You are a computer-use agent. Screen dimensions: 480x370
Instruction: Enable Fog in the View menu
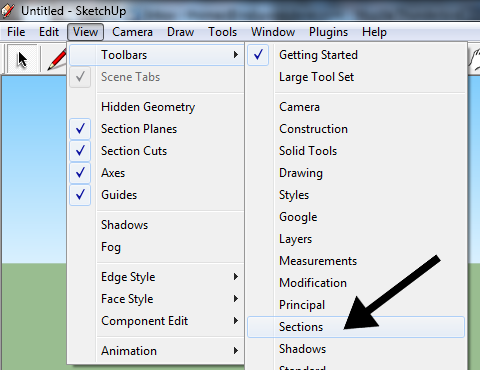click(157, 247)
